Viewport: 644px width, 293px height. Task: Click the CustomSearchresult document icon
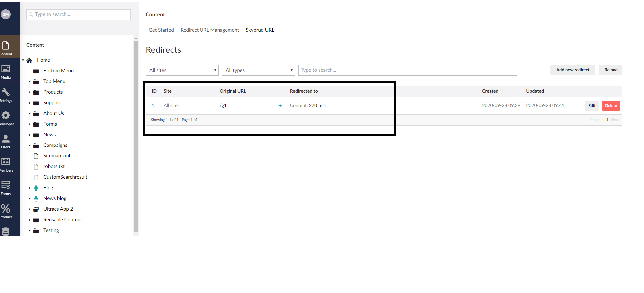coord(36,177)
